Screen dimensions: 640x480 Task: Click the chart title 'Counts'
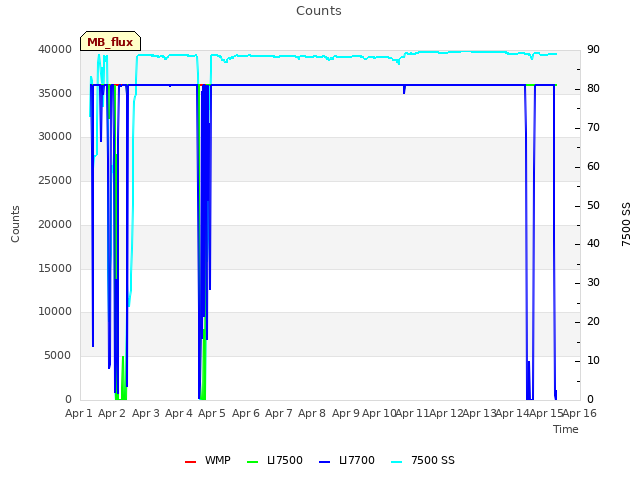tap(319, 11)
